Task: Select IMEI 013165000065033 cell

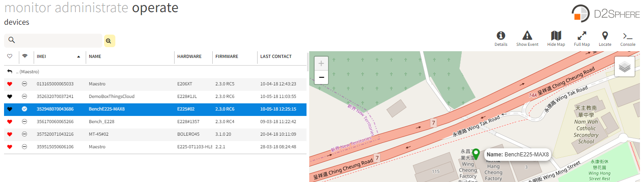Action: coord(55,84)
